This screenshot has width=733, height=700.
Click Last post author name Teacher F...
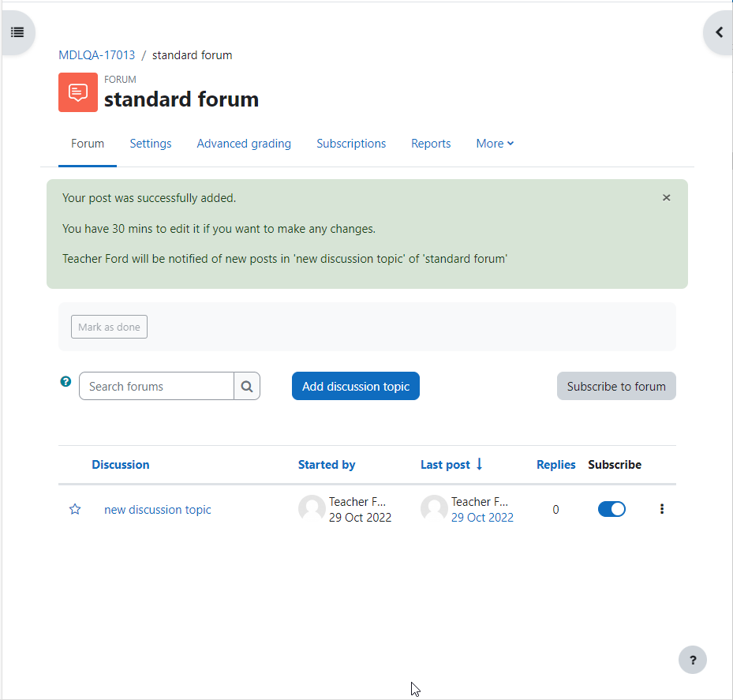(480, 502)
